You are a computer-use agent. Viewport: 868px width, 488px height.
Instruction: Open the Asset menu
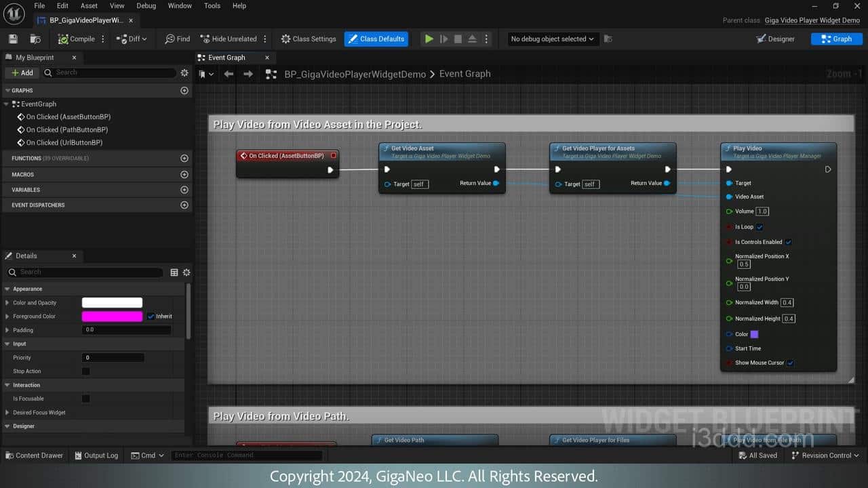(89, 5)
